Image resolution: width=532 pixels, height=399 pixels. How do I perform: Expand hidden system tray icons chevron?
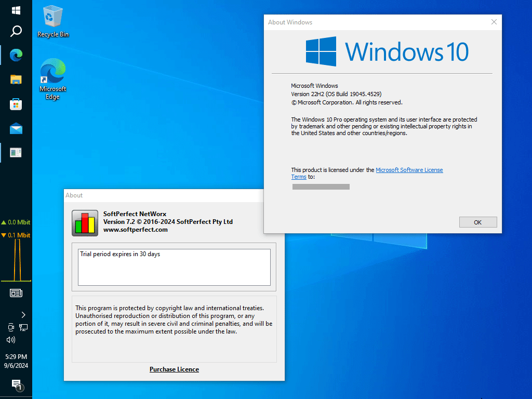click(x=23, y=315)
